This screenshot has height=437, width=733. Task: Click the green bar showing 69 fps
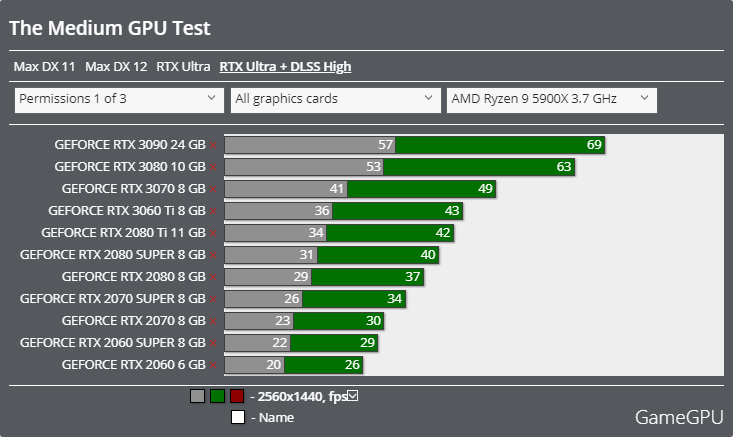click(500, 145)
